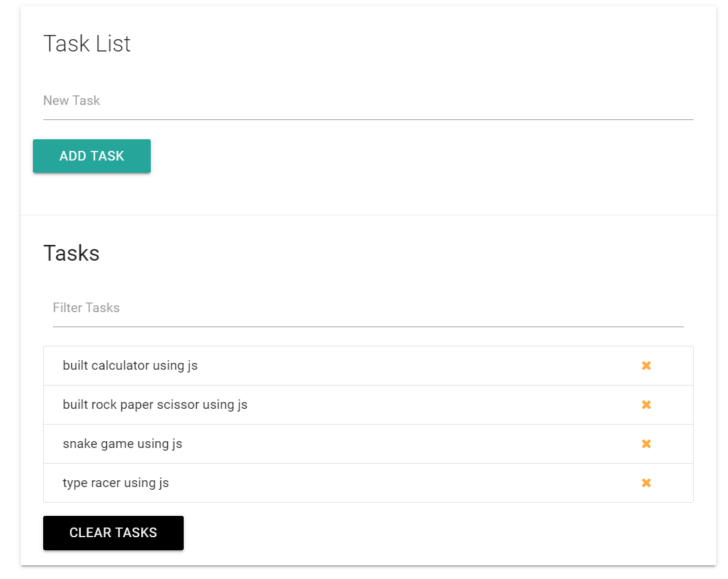Viewport: 728px width, 579px height.
Task: Click the orange cross beside "built rock paper scissor using js"
Action: 646,405
